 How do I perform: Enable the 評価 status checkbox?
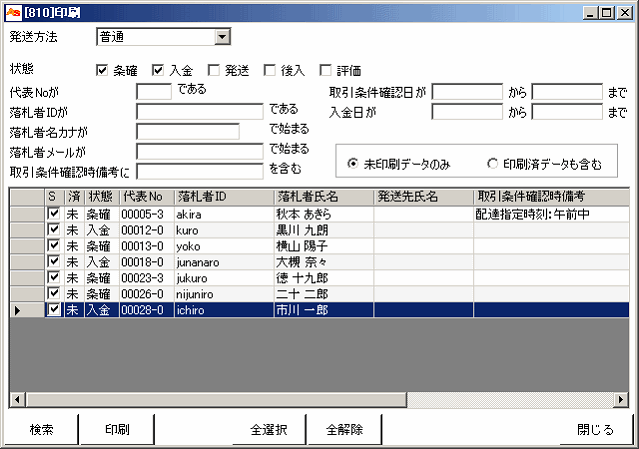point(325,70)
